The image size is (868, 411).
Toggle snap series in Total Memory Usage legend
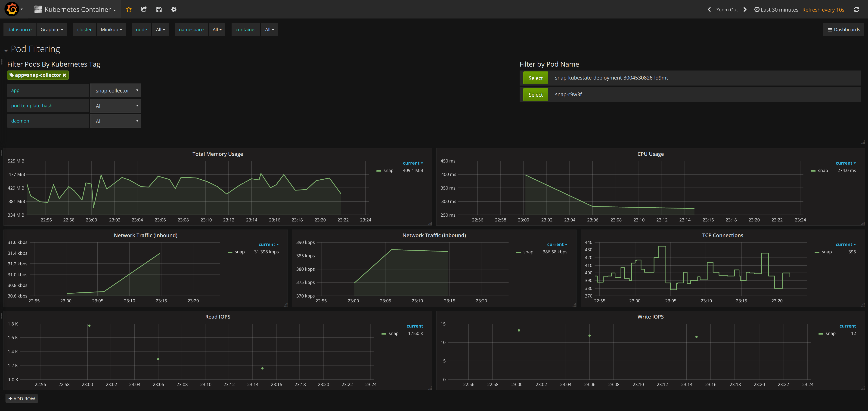388,170
